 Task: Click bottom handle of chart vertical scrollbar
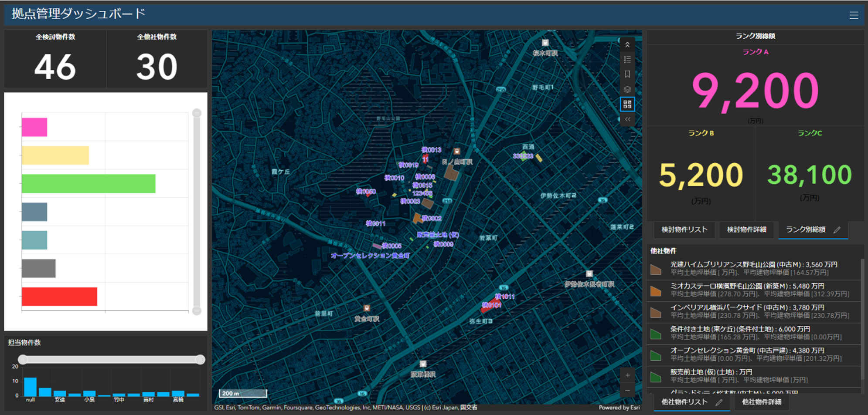coord(197,310)
